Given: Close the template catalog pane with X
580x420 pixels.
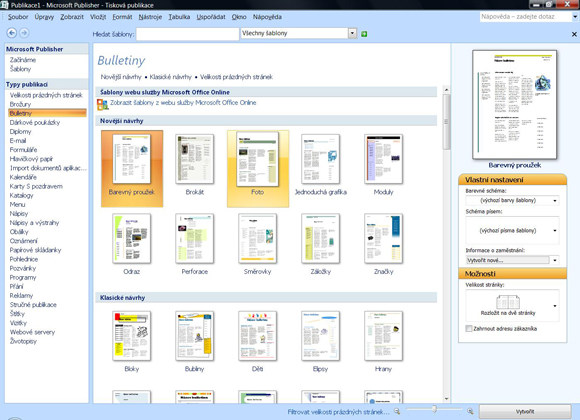Looking at the screenshot, I should coord(574,34).
